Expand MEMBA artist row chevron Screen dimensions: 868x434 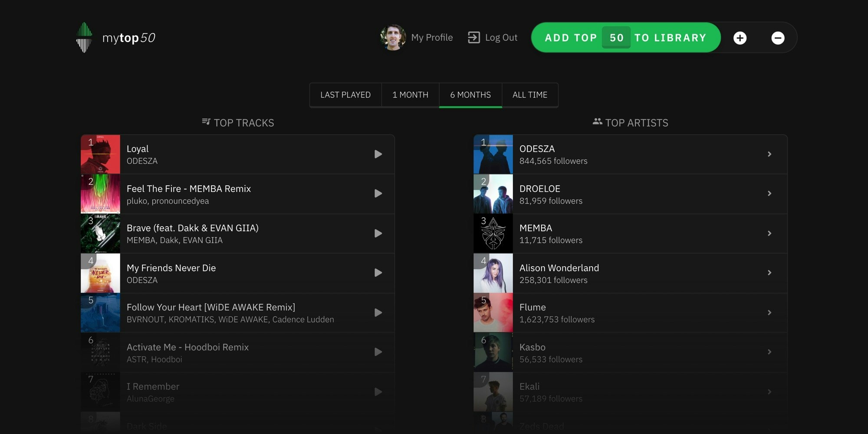pyautogui.click(x=769, y=233)
